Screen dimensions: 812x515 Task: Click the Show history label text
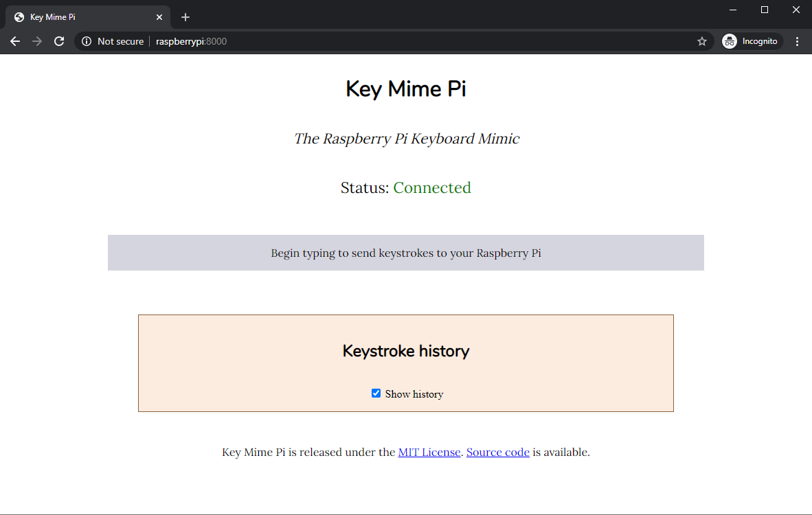pos(414,394)
